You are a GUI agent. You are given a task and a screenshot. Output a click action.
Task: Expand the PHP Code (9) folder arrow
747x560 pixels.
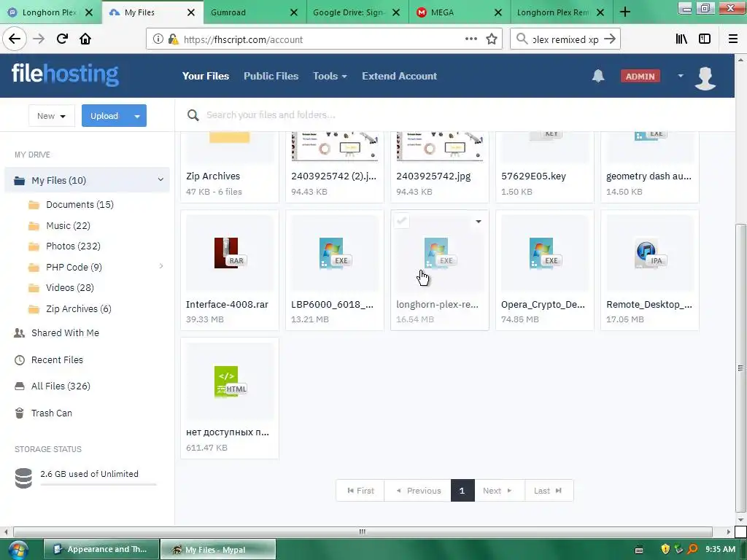tap(161, 266)
